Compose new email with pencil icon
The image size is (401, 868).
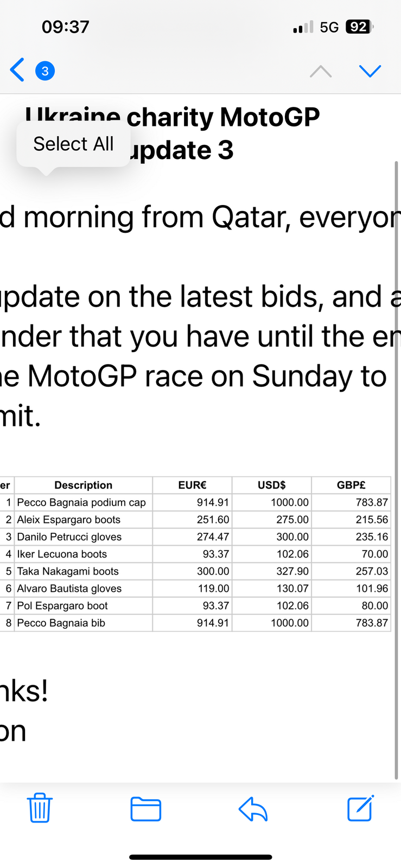point(361,808)
